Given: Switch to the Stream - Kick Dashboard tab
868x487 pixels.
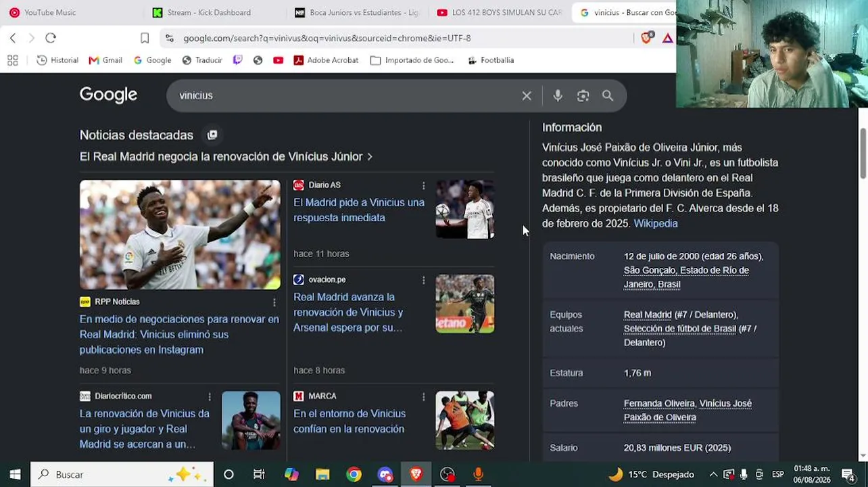Looking at the screenshot, I should pyautogui.click(x=209, y=12).
